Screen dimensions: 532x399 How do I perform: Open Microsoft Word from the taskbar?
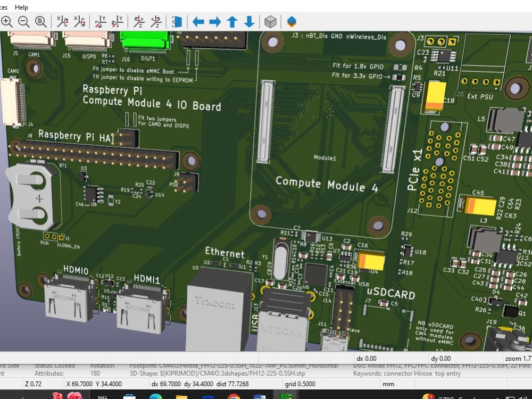tap(259, 396)
